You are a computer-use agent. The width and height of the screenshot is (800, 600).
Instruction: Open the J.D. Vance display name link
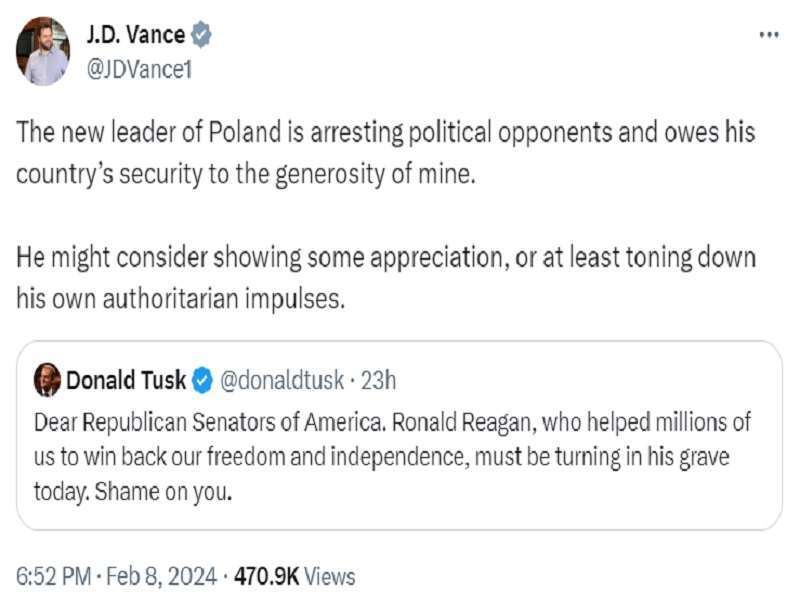tap(136, 34)
